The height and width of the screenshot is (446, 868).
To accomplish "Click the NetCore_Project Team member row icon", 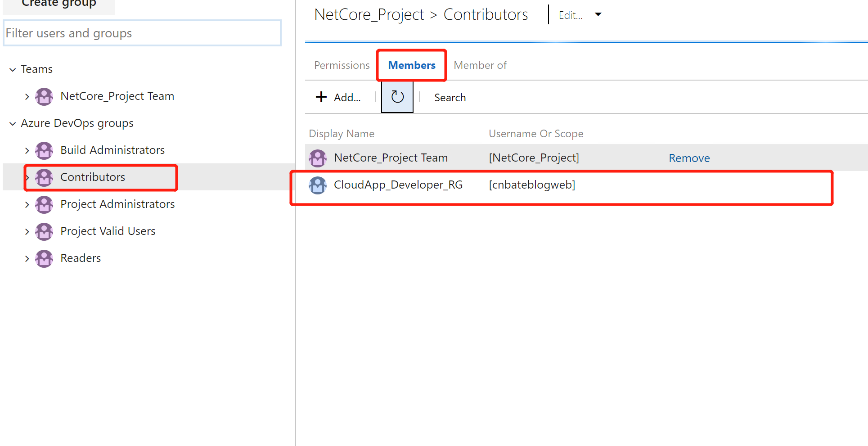I will tap(318, 158).
